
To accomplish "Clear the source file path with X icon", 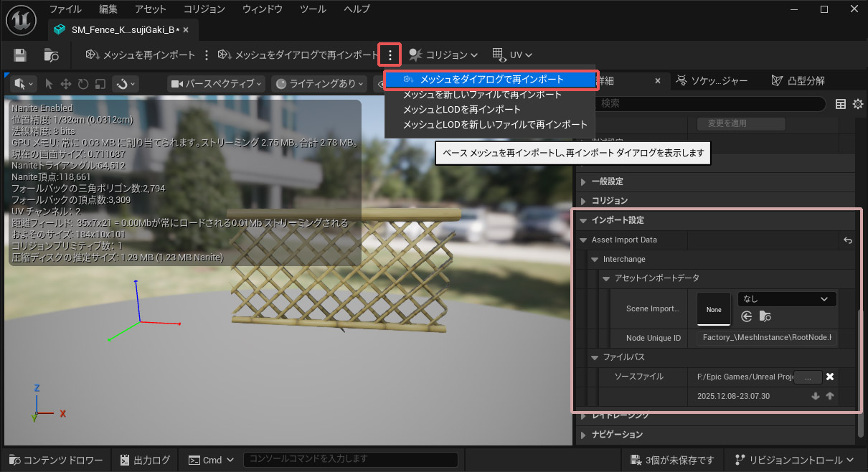I will [x=829, y=377].
